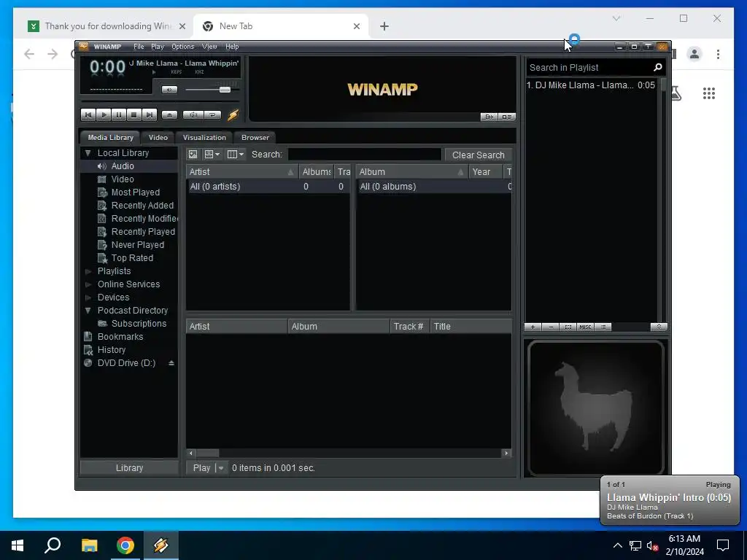The height and width of the screenshot is (560, 747).
Task: Expand the Playlists tree node
Action: [x=88, y=271]
